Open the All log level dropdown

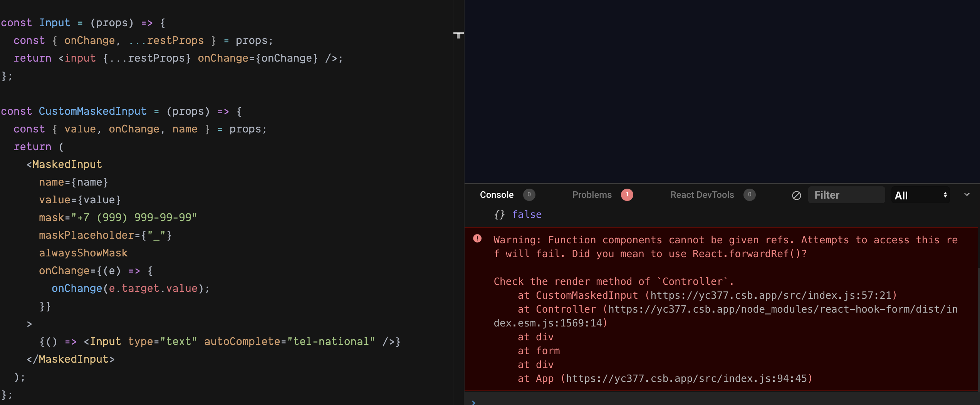click(920, 195)
